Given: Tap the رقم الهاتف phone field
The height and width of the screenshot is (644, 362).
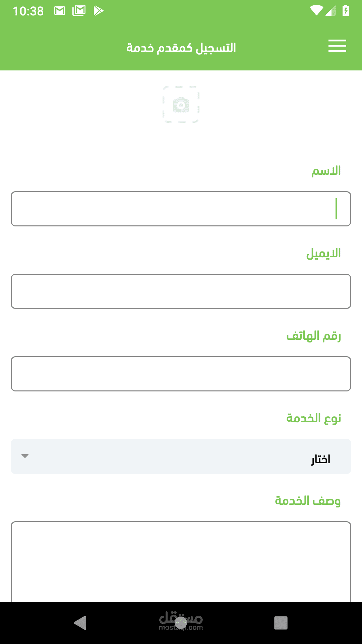Looking at the screenshot, I should pos(181,374).
